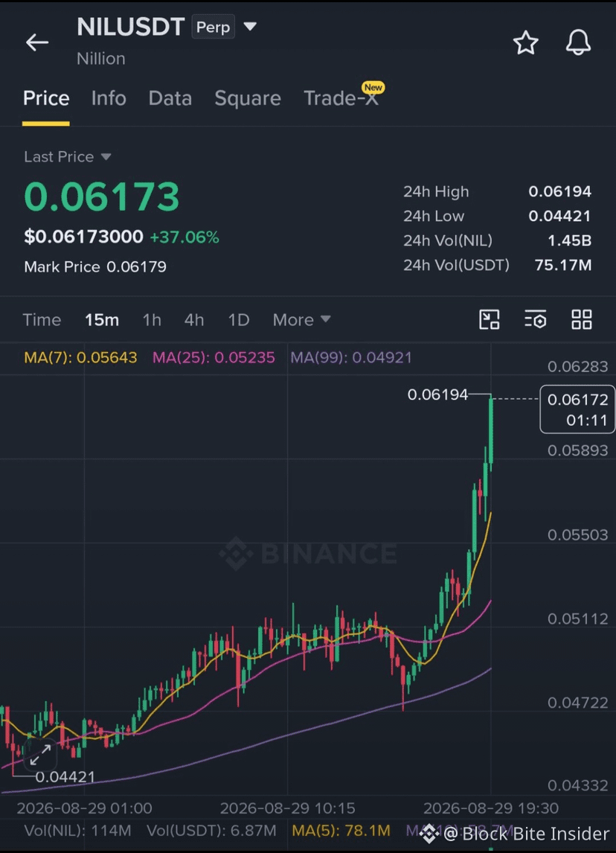This screenshot has height=853, width=616.
Task: Select the Time chart interval
Action: coord(42,319)
